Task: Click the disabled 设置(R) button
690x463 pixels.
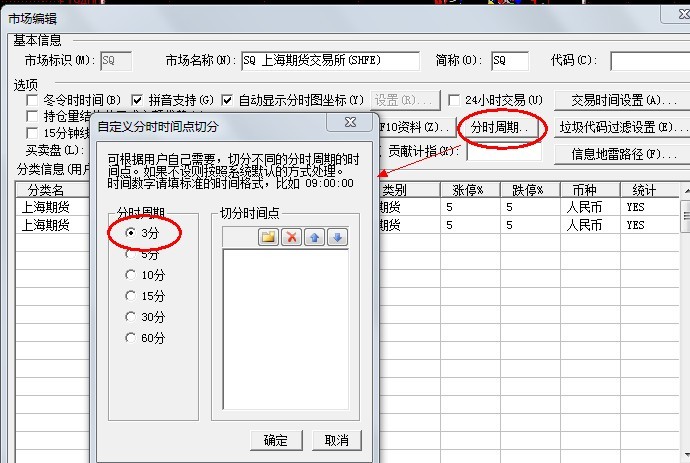Action: (x=405, y=100)
